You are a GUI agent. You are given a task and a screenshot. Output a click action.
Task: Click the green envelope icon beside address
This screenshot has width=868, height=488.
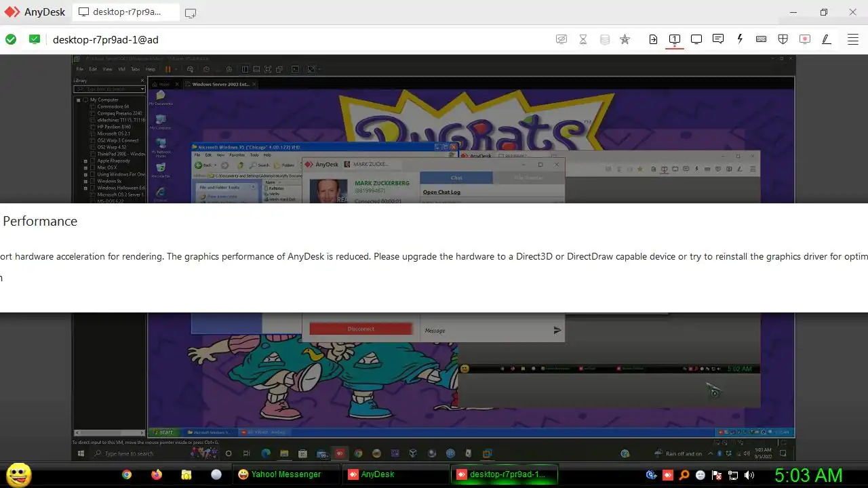35,39
